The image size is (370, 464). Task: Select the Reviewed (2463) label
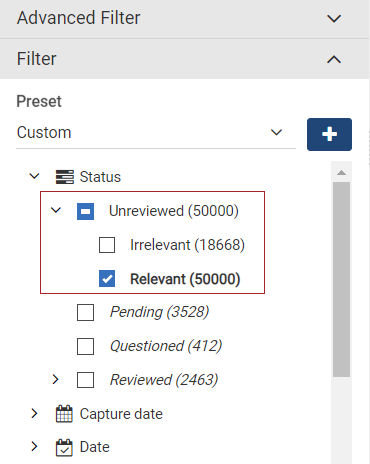click(x=164, y=380)
